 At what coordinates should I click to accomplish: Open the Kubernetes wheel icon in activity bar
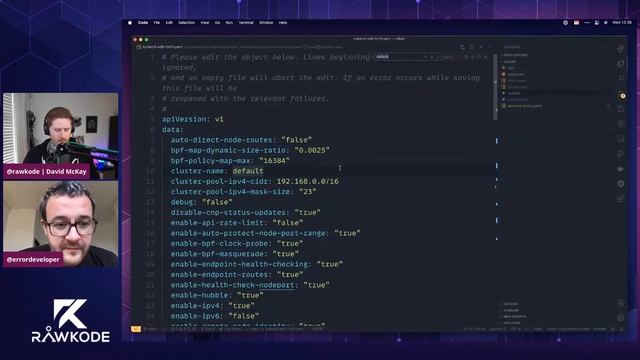click(621, 184)
